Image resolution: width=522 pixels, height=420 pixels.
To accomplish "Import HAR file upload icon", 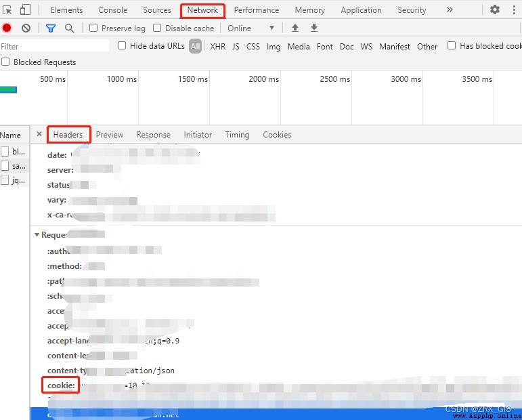I will coord(295,28).
